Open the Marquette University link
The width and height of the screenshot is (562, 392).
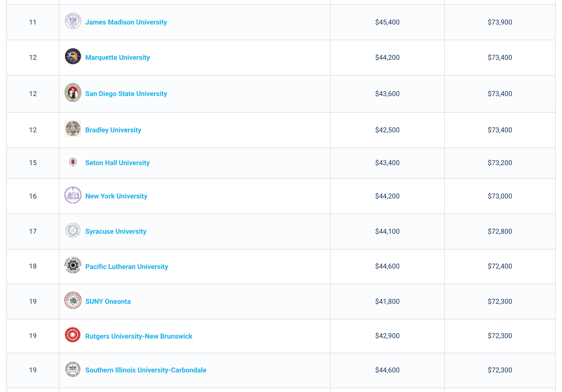pyautogui.click(x=117, y=58)
